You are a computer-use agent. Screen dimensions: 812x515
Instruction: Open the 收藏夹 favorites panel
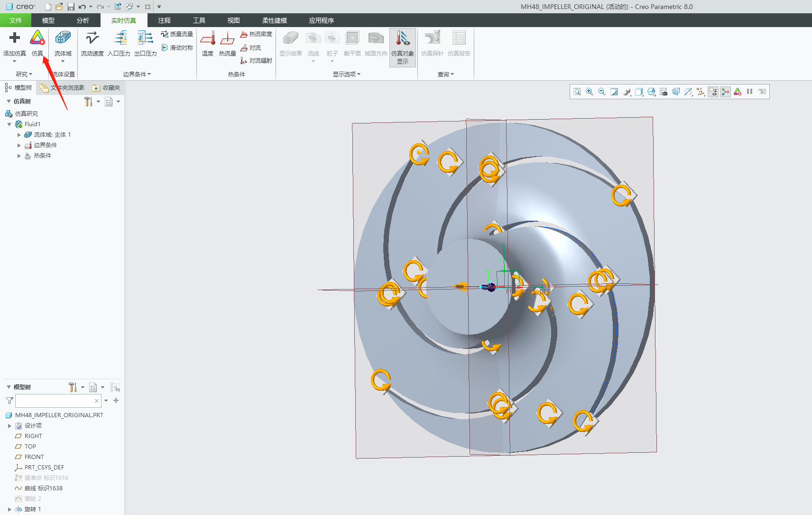[106, 88]
